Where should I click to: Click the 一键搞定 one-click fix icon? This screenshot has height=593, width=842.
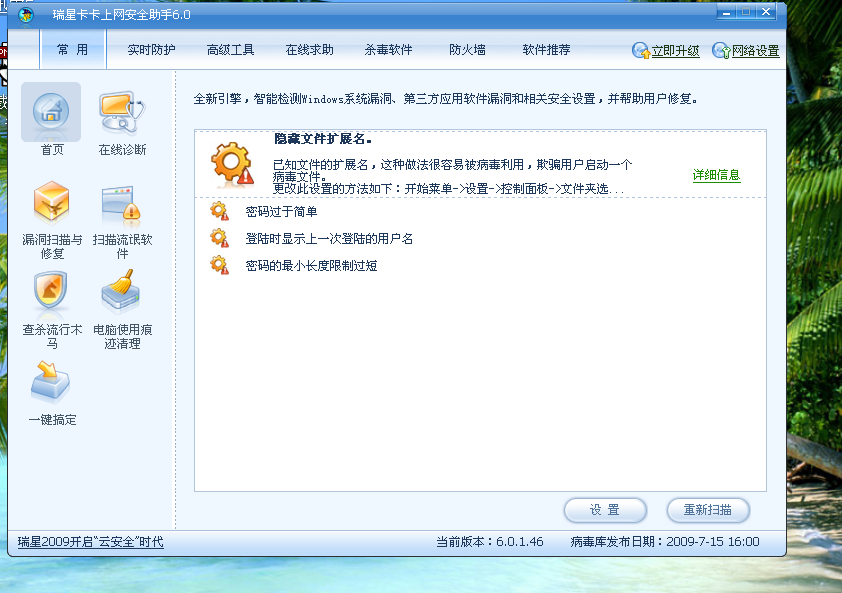pyautogui.click(x=50, y=382)
